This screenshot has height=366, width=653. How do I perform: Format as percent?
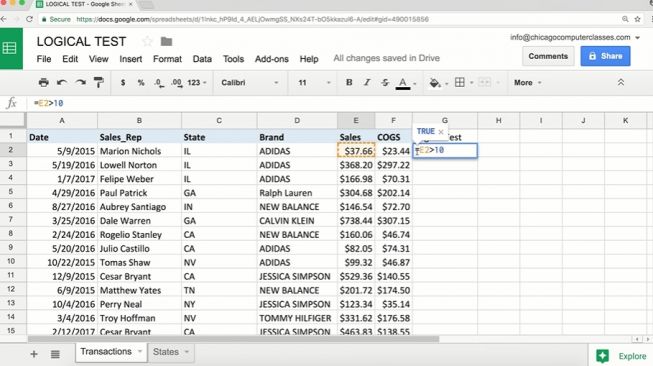(141, 82)
